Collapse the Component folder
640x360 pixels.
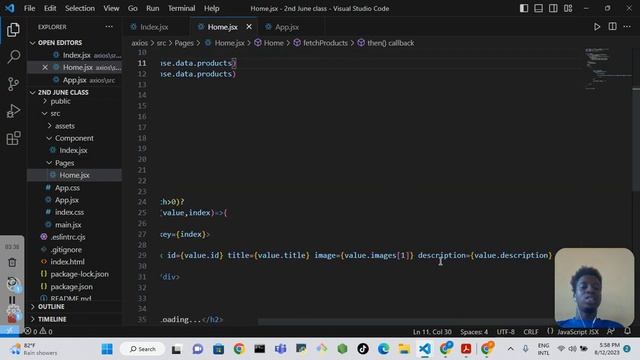[x=74, y=138]
